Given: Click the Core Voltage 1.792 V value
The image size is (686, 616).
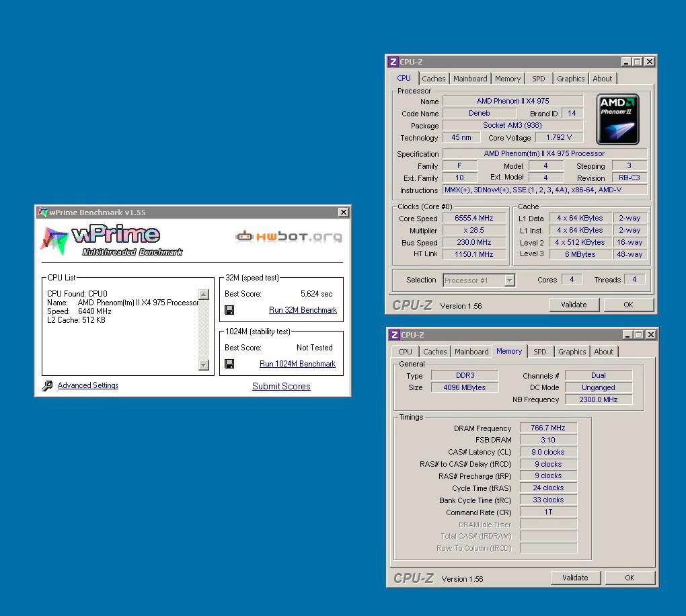Looking at the screenshot, I should (559, 137).
